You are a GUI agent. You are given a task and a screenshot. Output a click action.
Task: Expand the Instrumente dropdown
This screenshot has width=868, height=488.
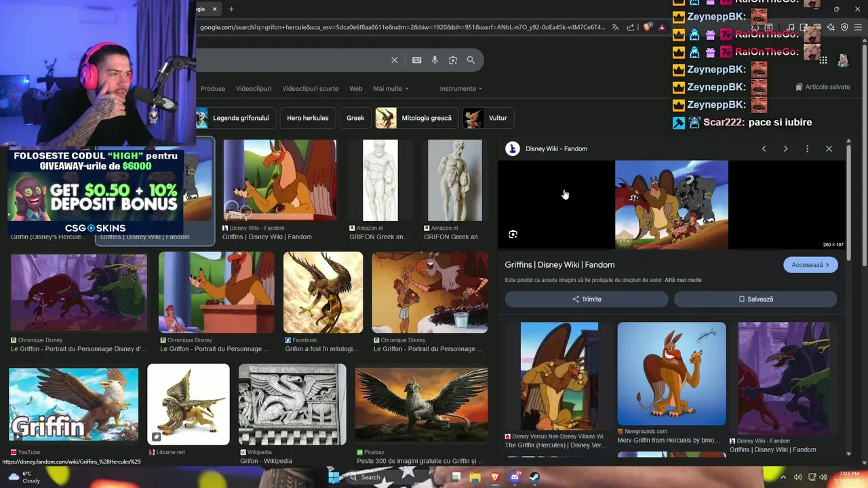461,89
